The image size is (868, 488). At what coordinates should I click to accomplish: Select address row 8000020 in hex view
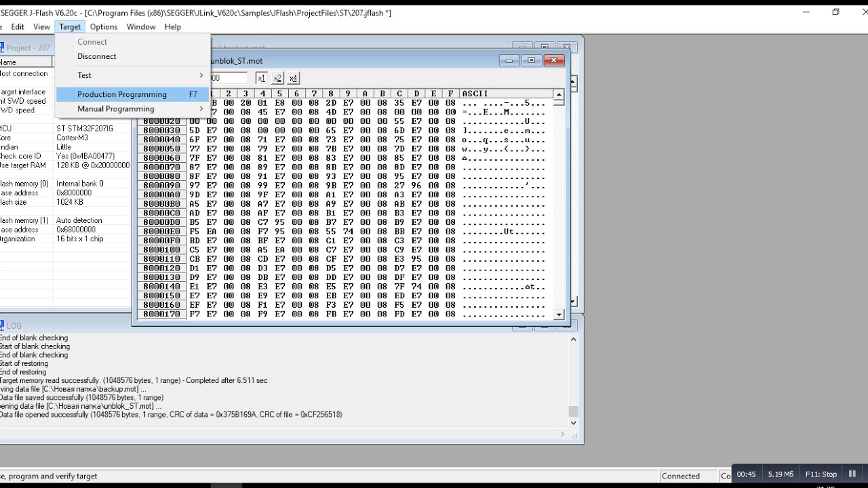162,121
